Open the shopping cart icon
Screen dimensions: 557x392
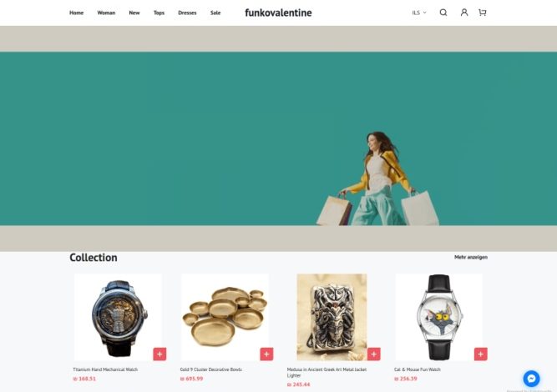point(482,13)
